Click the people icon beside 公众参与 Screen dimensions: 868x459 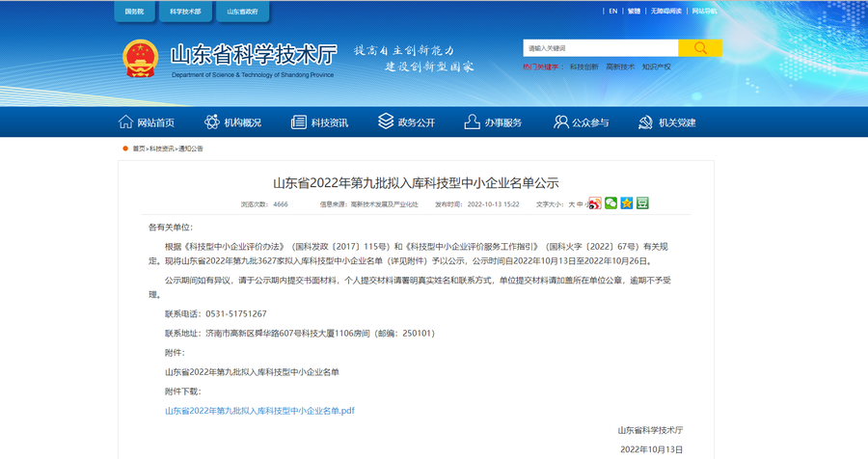point(560,121)
